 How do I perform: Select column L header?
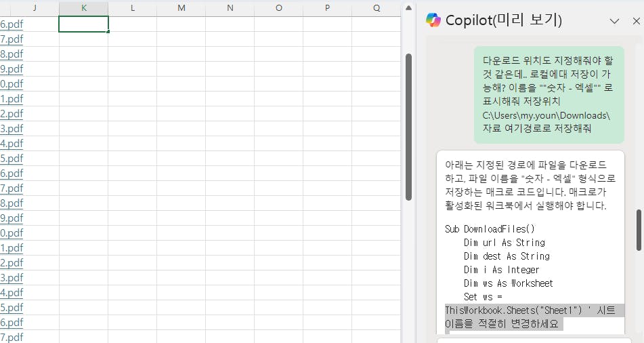(132, 8)
